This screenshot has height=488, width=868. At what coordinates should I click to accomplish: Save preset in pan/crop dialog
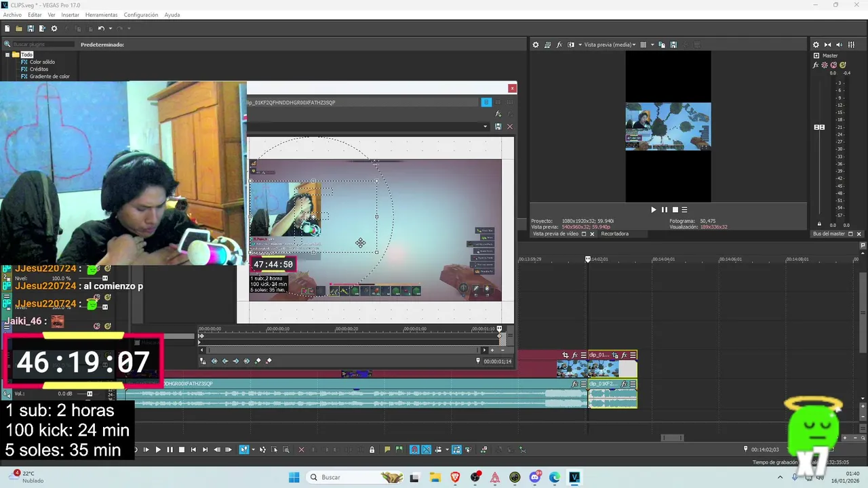coord(498,127)
